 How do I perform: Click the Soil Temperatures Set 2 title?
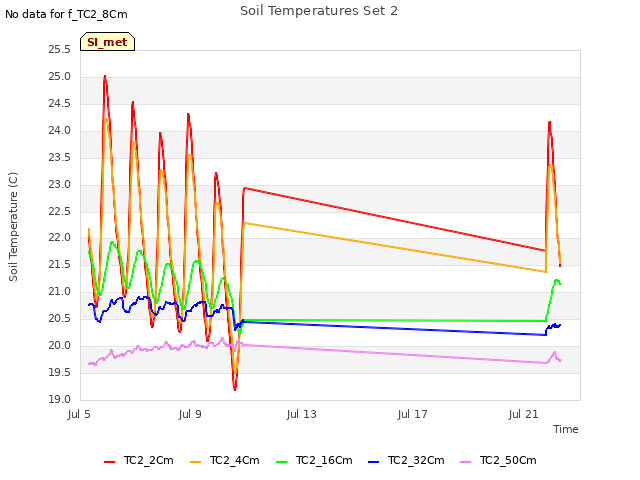coord(319,11)
